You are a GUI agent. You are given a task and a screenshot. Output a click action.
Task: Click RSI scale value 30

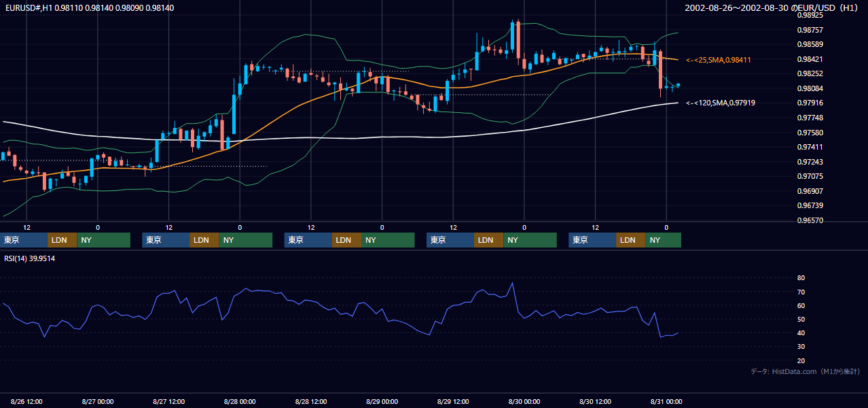pyautogui.click(x=801, y=346)
